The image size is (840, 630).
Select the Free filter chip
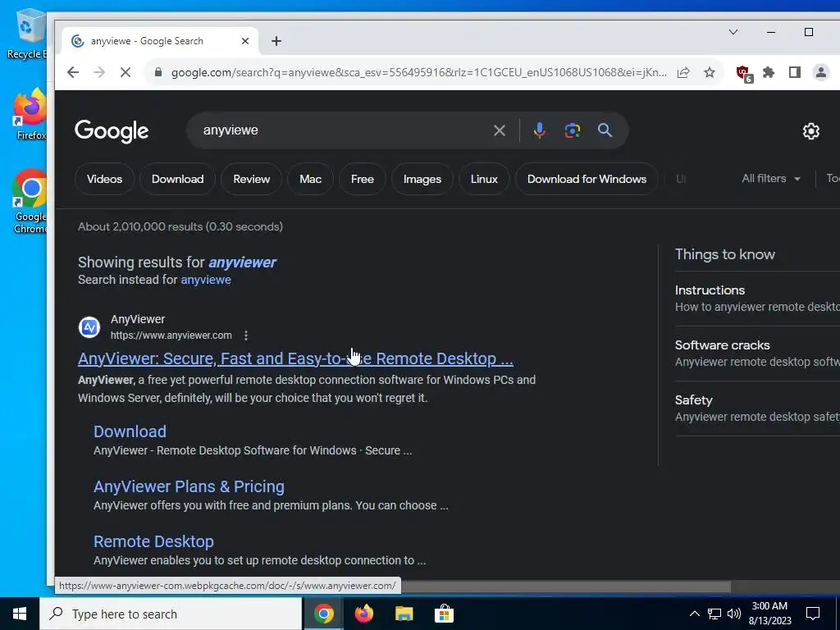pos(362,179)
